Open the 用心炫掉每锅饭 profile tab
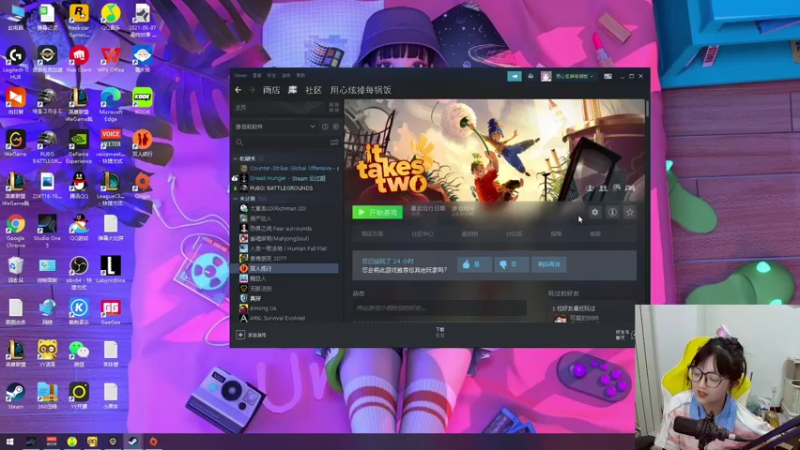The width and height of the screenshot is (800, 450). point(361,90)
